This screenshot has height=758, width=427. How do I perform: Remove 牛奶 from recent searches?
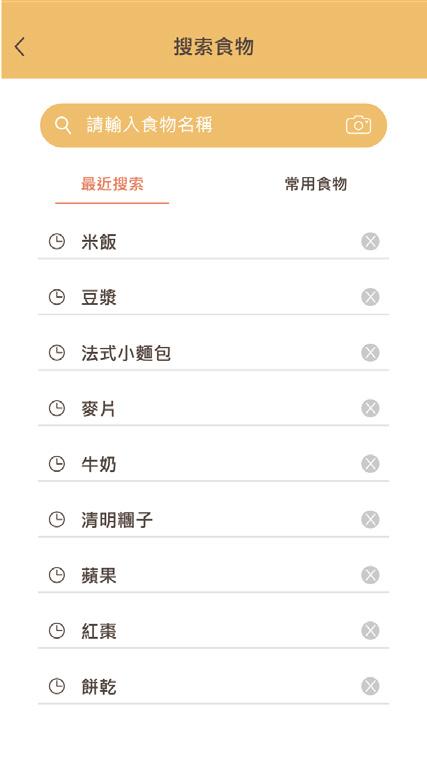coord(370,464)
